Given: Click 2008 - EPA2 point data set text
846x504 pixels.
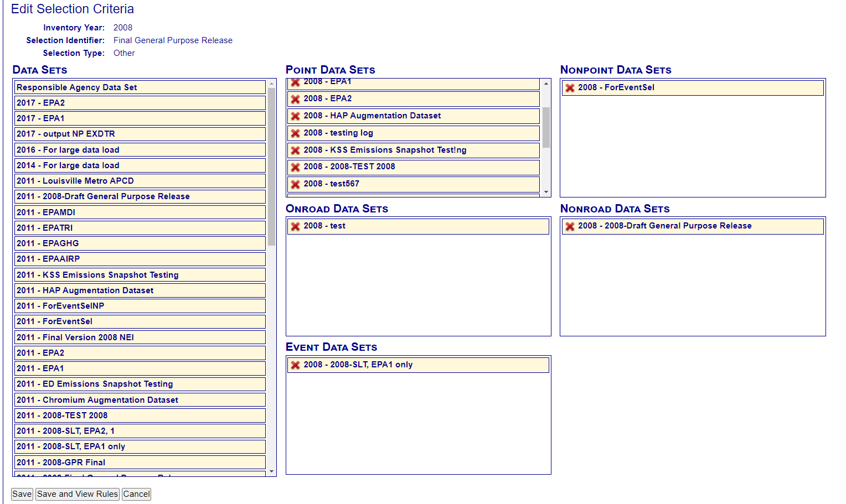Looking at the screenshot, I should click(328, 98).
